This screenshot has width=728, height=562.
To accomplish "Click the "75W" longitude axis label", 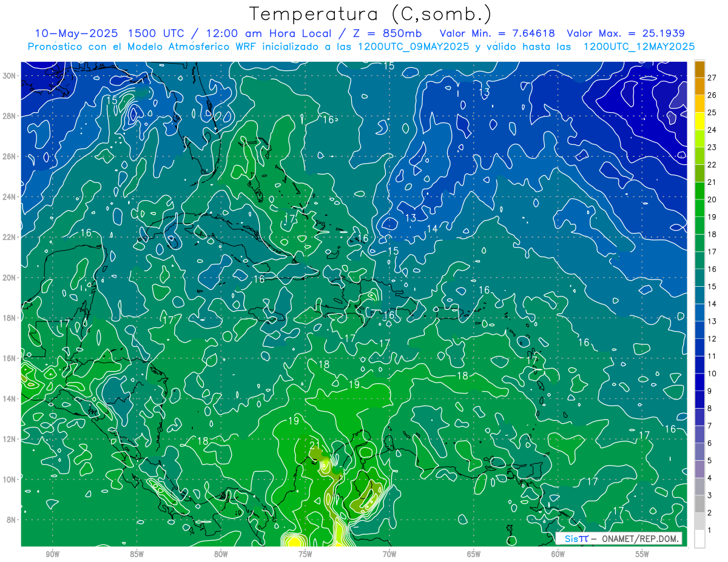I will pyautogui.click(x=305, y=554).
